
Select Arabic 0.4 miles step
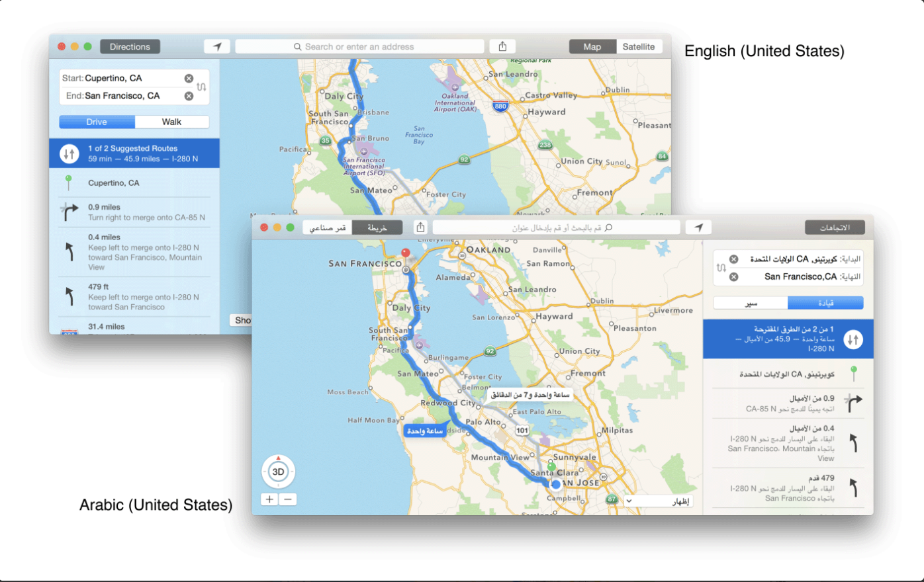[788, 443]
